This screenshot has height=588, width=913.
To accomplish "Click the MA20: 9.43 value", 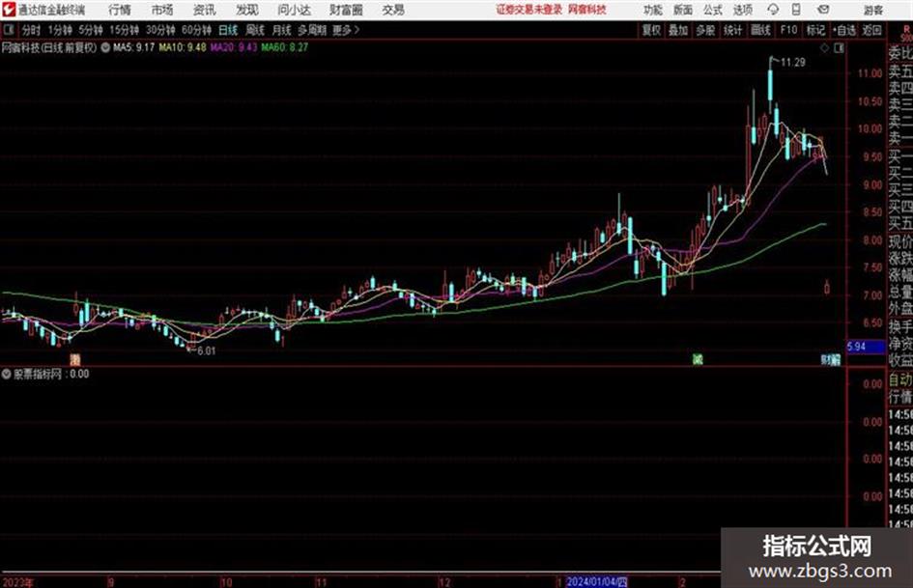I will tap(234, 47).
